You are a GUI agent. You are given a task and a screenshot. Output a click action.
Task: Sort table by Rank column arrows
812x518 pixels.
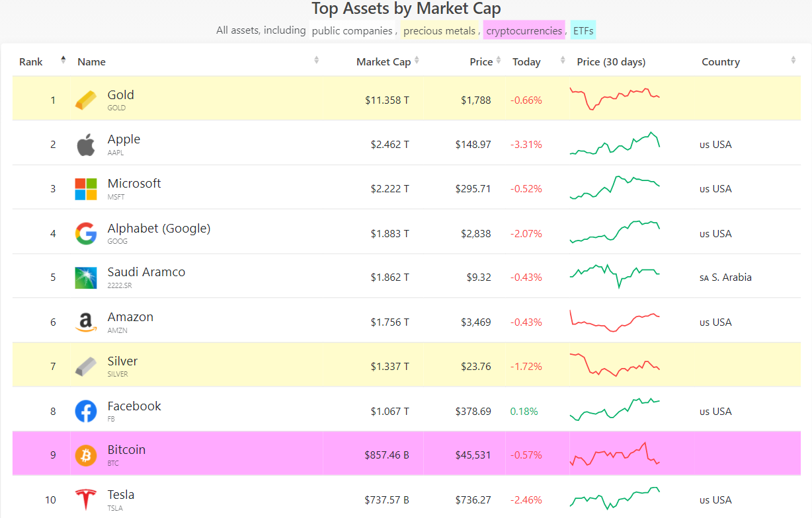pyautogui.click(x=63, y=59)
